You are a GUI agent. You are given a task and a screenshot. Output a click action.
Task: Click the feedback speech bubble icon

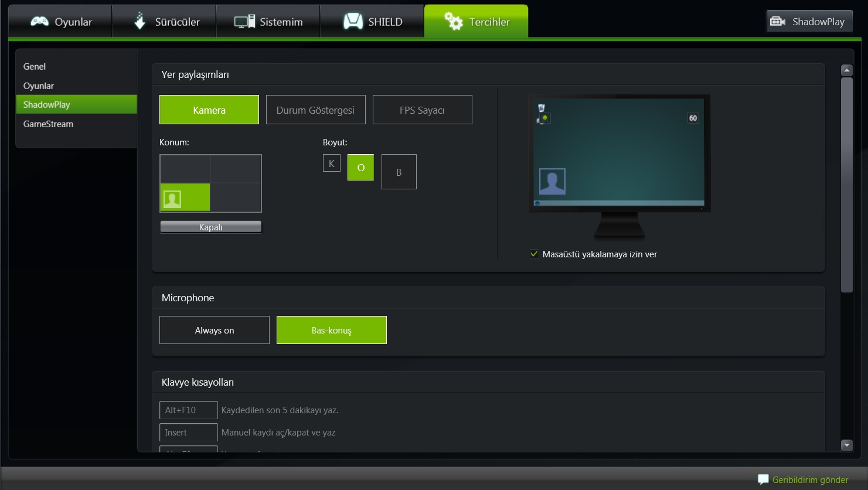[x=763, y=479]
